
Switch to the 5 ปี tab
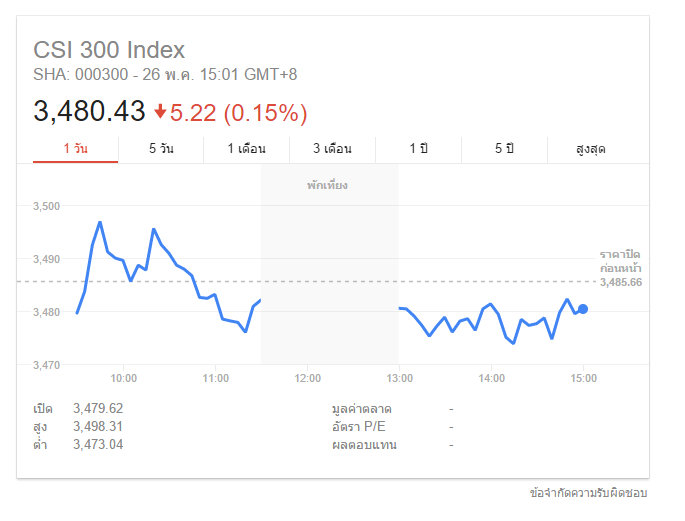(x=504, y=149)
